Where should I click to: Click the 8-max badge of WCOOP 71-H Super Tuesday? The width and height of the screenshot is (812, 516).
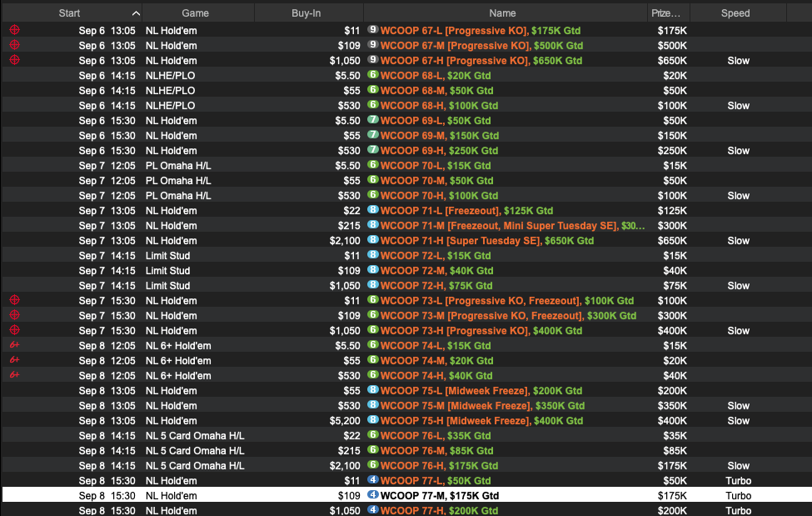pyautogui.click(x=373, y=240)
